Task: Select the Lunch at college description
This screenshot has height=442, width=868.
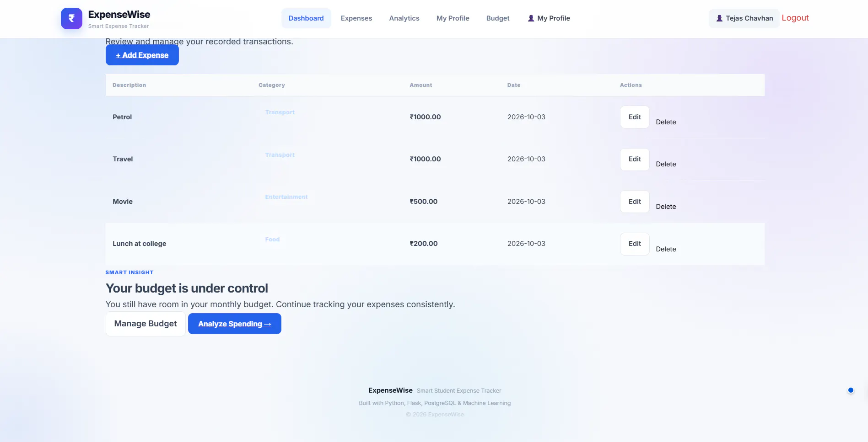Action: pyautogui.click(x=140, y=244)
